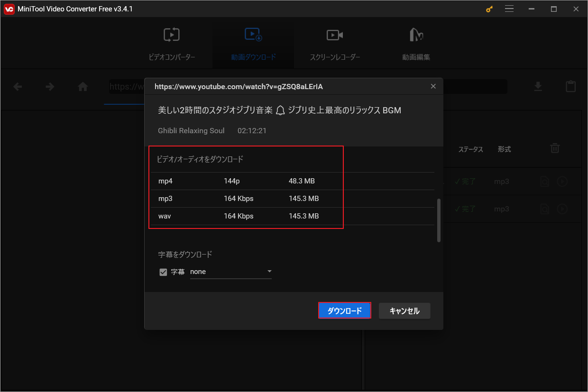Image resolution: width=588 pixels, height=392 pixels.
Task: Click the video duration 02:12:21
Action: [252, 131]
